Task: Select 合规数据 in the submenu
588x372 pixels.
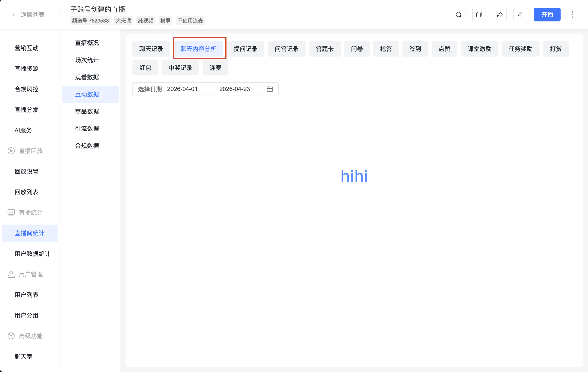Action: click(x=87, y=146)
